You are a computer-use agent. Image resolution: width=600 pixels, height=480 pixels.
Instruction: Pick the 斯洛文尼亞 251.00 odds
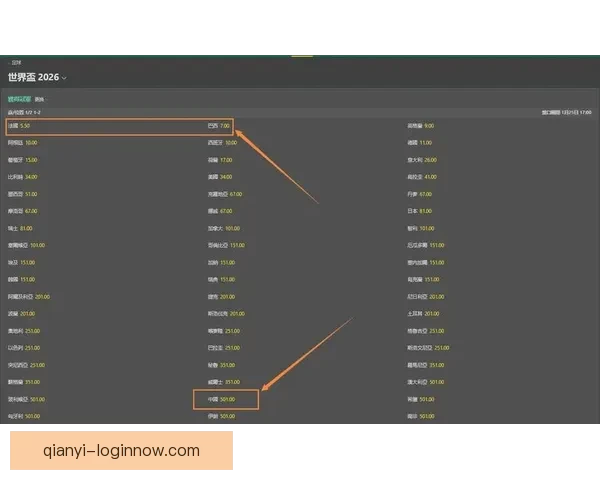[428, 348]
